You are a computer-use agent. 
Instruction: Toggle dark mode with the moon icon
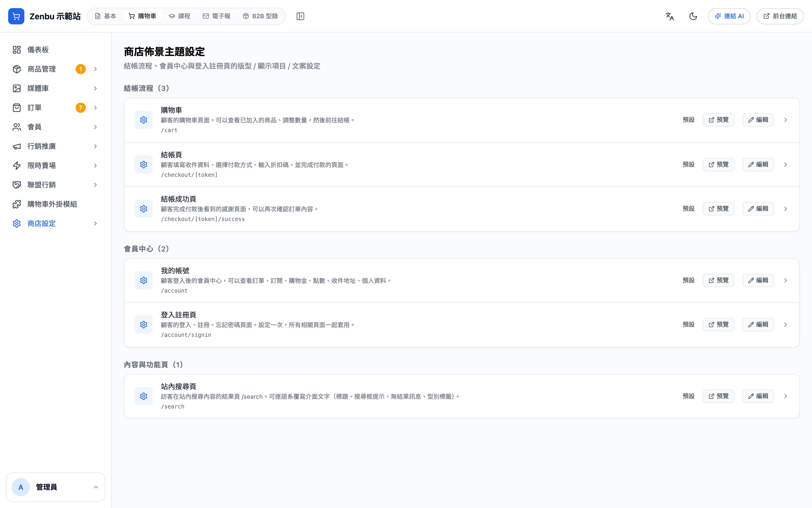coord(693,16)
